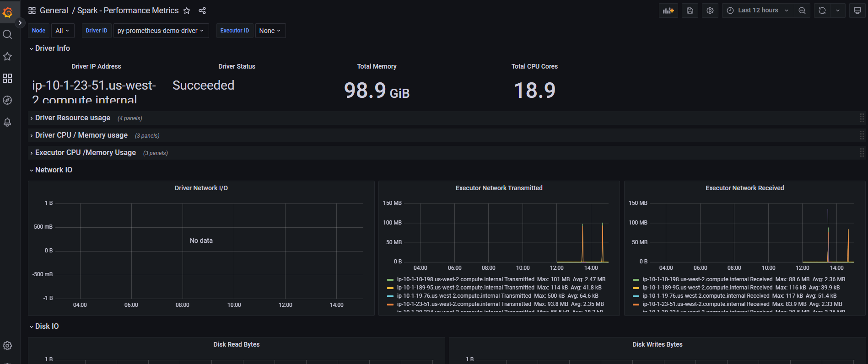Click the 98.9 GiB total memory value
The width and height of the screenshot is (868, 364).
pos(377,90)
